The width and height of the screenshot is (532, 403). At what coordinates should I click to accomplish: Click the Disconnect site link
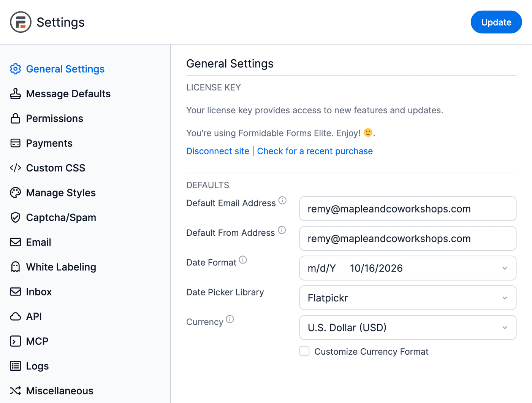point(218,151)
